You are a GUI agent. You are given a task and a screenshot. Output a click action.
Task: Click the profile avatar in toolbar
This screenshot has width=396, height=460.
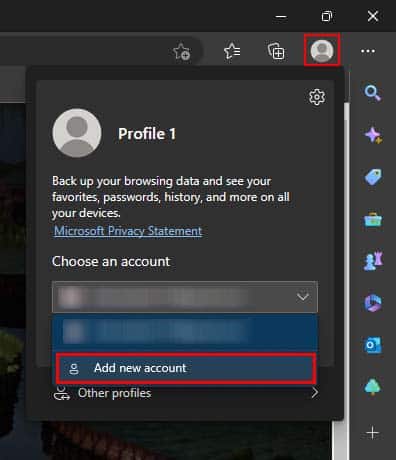[322, 50]
